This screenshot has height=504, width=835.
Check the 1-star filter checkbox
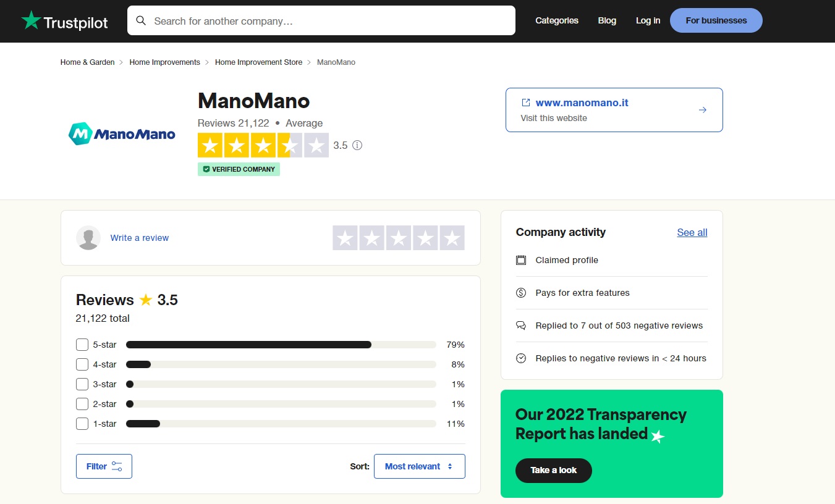(x=82, y=424)
